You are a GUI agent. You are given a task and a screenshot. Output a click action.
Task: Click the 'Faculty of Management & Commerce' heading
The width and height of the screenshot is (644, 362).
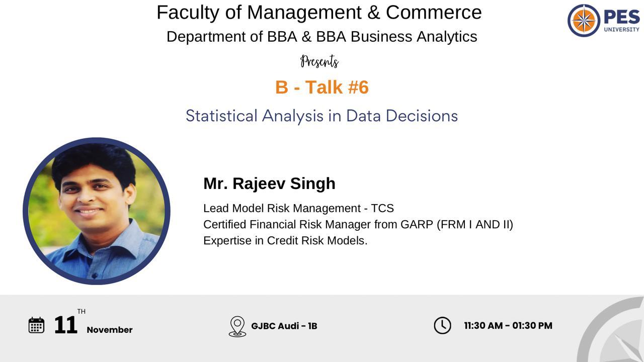[319, 12]
